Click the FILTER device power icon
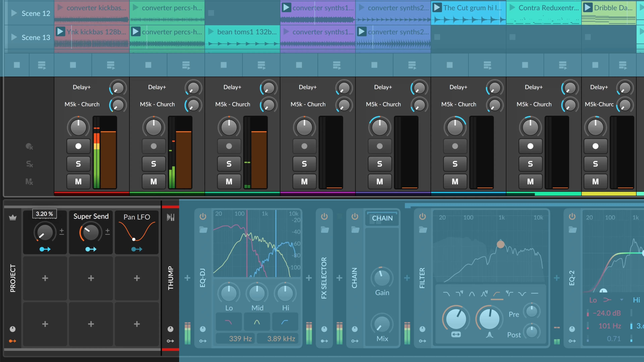Image resolution: width=644 pixels, height=362 pixels. [422, 216]
